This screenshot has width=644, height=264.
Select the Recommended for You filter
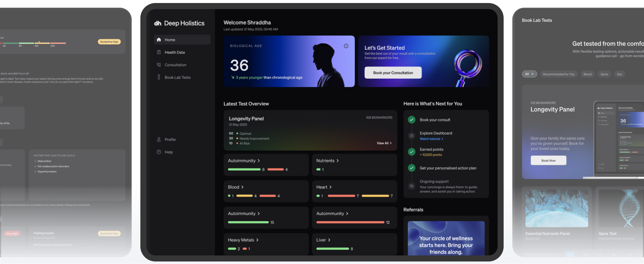tap(558, 74)
